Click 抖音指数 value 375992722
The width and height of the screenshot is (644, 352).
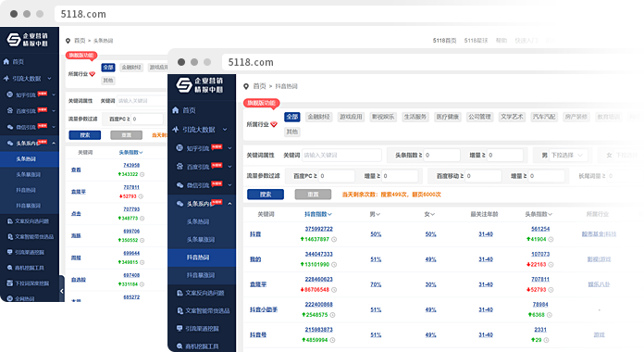click(x=318, y=229)
